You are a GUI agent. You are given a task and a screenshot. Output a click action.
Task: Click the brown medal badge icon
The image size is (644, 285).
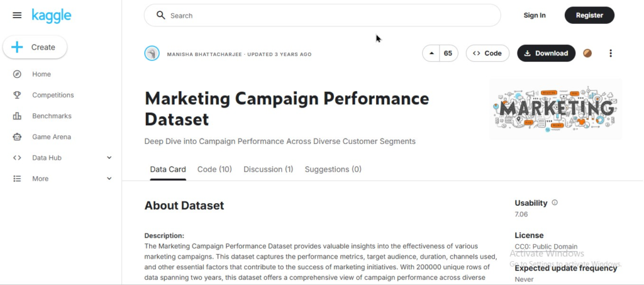[587, 53]
